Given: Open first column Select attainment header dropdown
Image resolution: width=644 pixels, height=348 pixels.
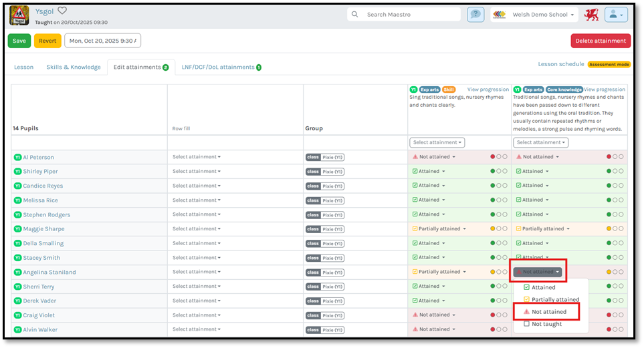Looking at the screenshot, I should [437, 143].
